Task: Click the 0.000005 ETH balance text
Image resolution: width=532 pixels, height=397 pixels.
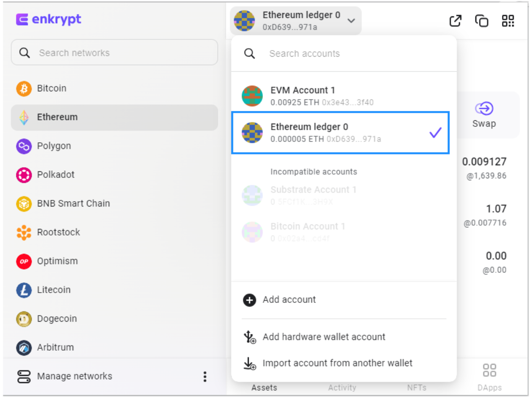Action: coord(297,140)
